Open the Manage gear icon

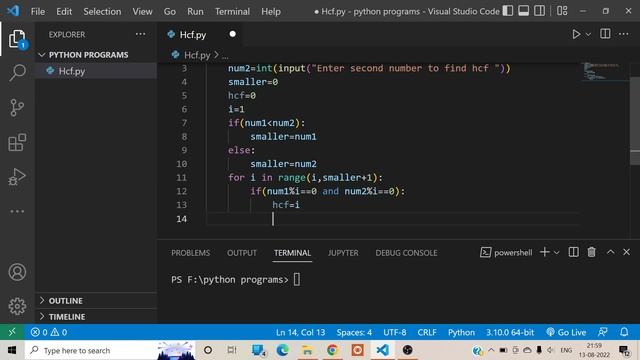pos(17,306)
